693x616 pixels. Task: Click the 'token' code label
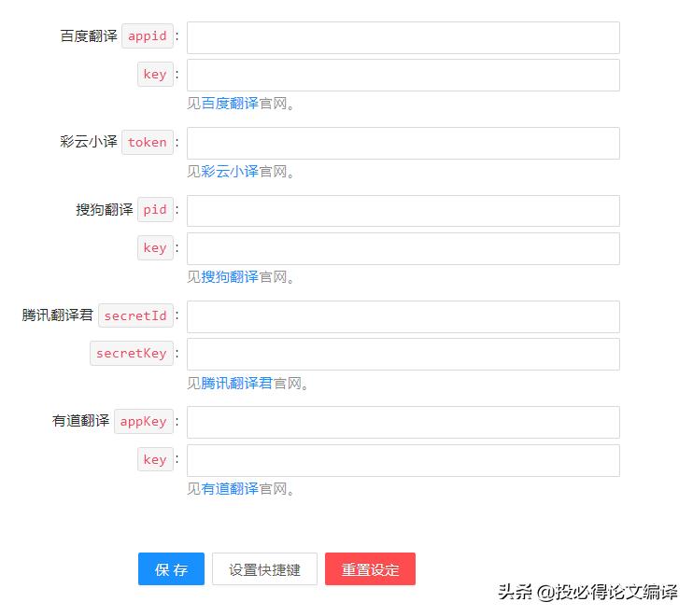pyautogui.click(x=148, y=142)
